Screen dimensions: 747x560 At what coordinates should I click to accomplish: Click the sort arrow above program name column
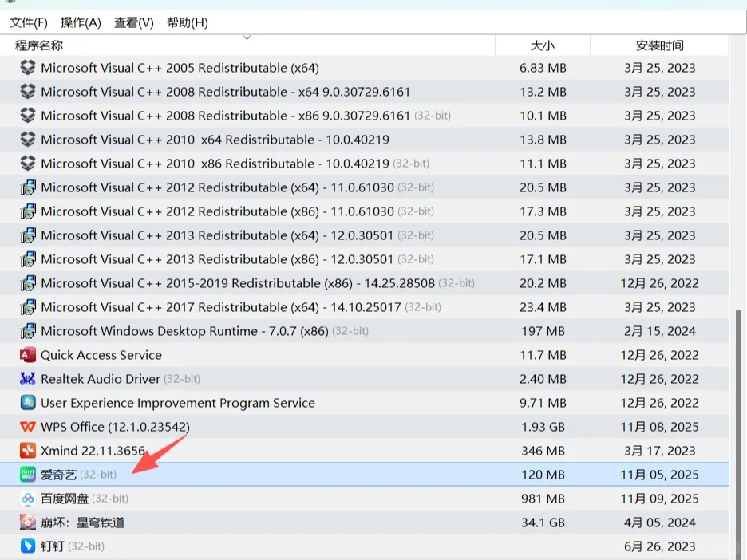coord(247,37)
